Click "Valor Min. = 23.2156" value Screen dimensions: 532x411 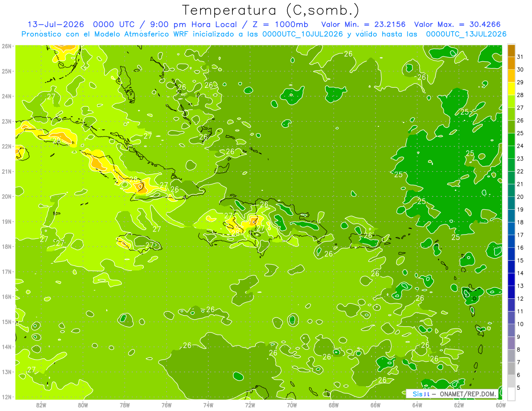click(363, 24)
